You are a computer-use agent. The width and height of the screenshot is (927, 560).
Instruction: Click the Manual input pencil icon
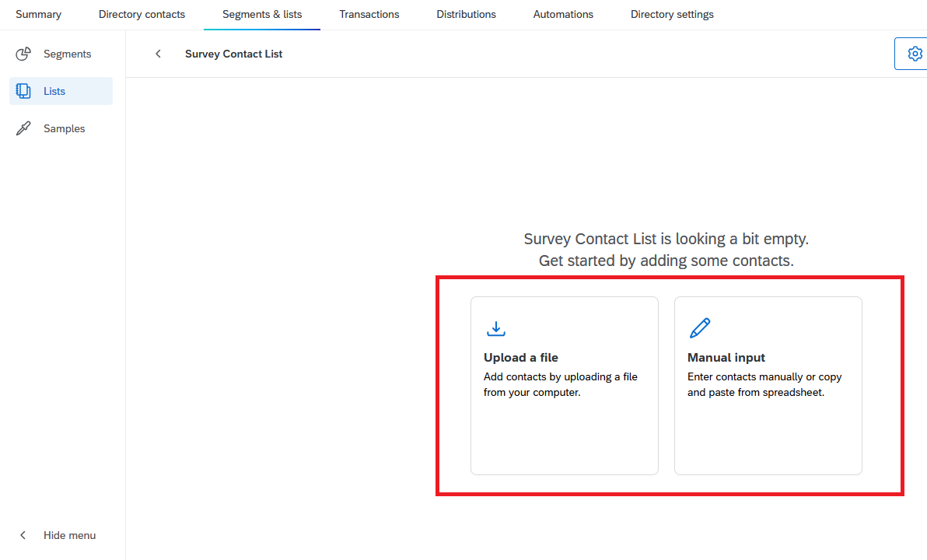coord(700,328)
